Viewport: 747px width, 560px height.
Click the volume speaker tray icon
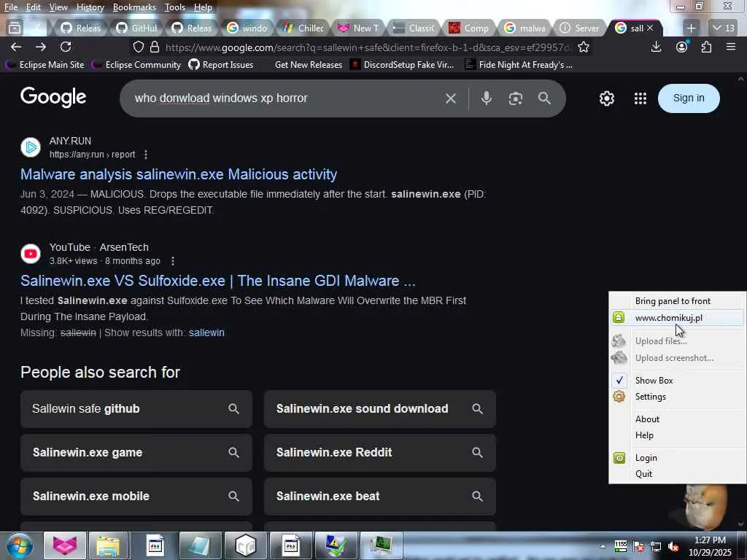click(x=673, y=546)
